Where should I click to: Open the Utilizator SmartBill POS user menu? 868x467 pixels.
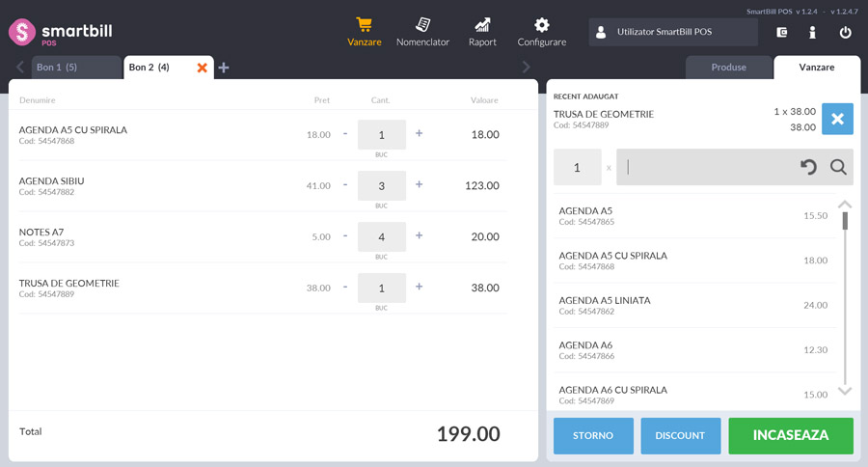coord(673,32)
